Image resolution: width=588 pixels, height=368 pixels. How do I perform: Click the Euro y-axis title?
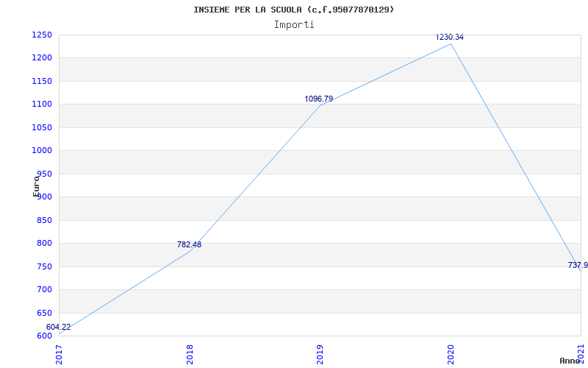point(36,186)
